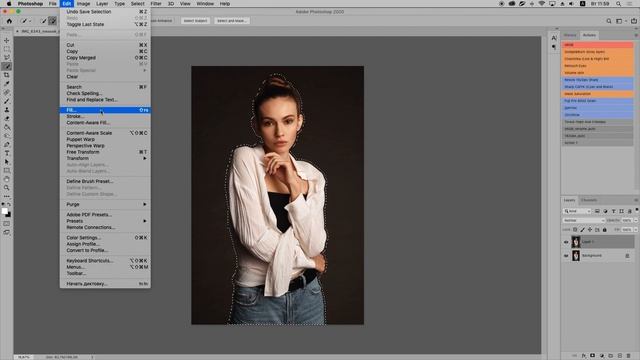Select the Quick Selection tool
640x360 pixels.
point(7,66)
